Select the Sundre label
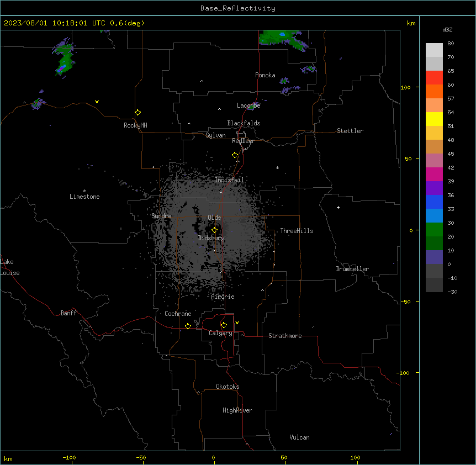 161,216
